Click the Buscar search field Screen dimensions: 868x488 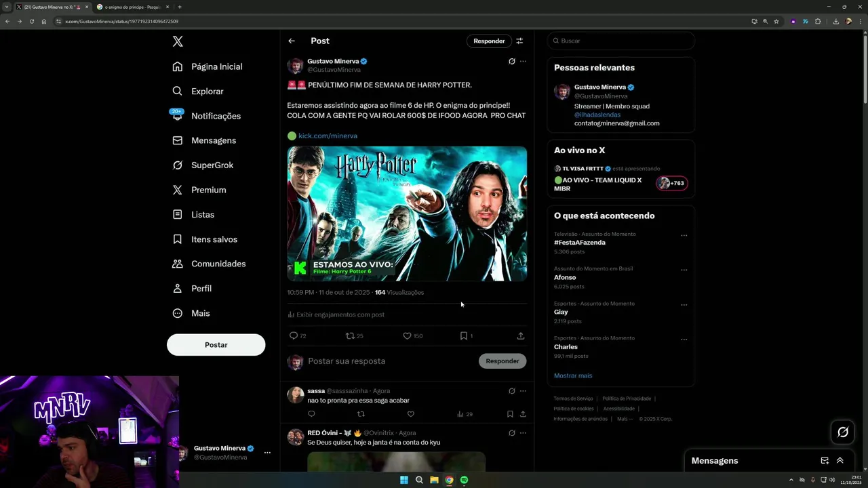(x=620, y=41)
